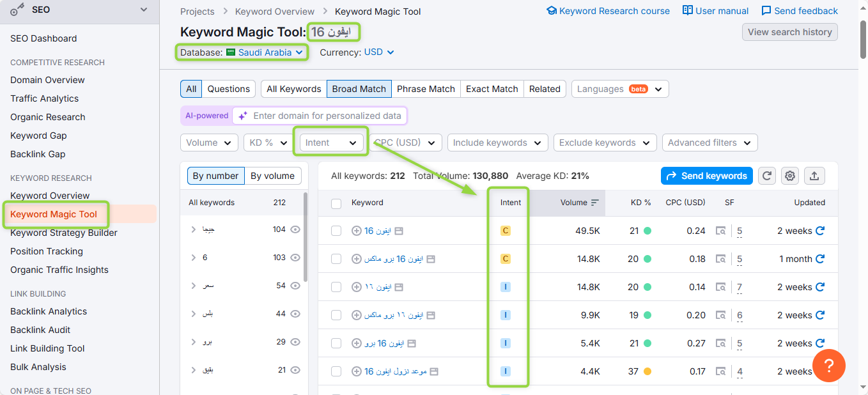This screenshot has width=868, height=395.
Task: Click the sort icon next to Volume header
Action: click(x=595, y=203)
